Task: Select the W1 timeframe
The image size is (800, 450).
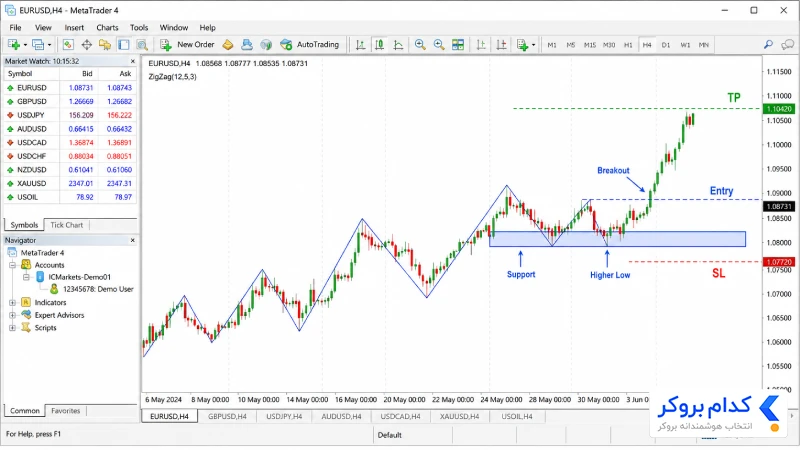Action: click(685, 45)
